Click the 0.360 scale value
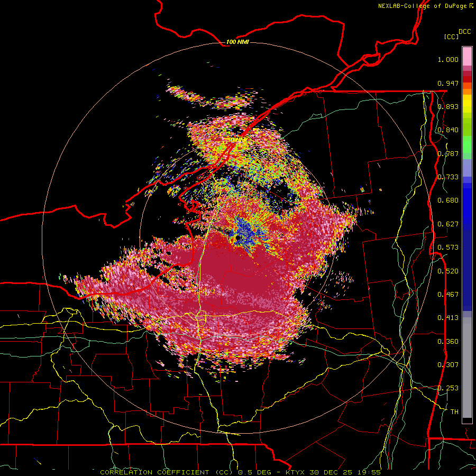 tap(448, 341)
